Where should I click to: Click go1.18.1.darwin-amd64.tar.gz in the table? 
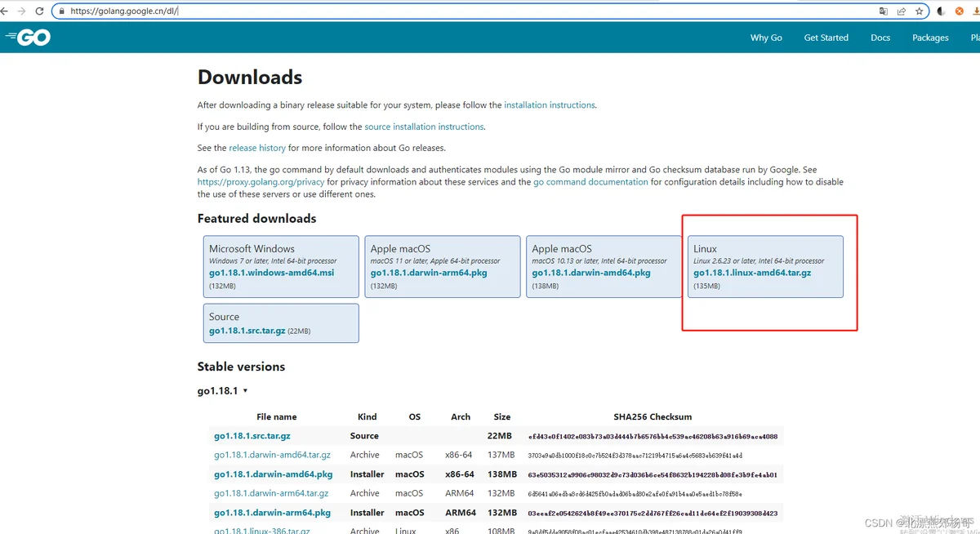point(272,455)
